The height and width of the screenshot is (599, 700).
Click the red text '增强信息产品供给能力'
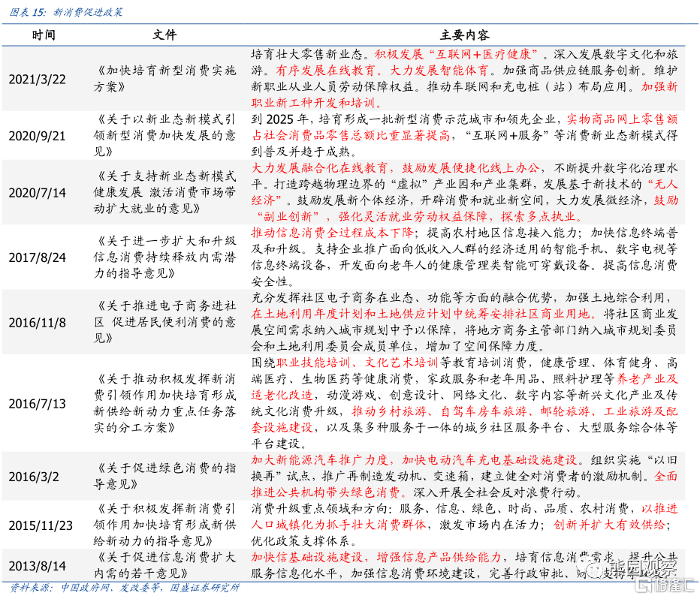pyautogui.click(x=439, y=557)
